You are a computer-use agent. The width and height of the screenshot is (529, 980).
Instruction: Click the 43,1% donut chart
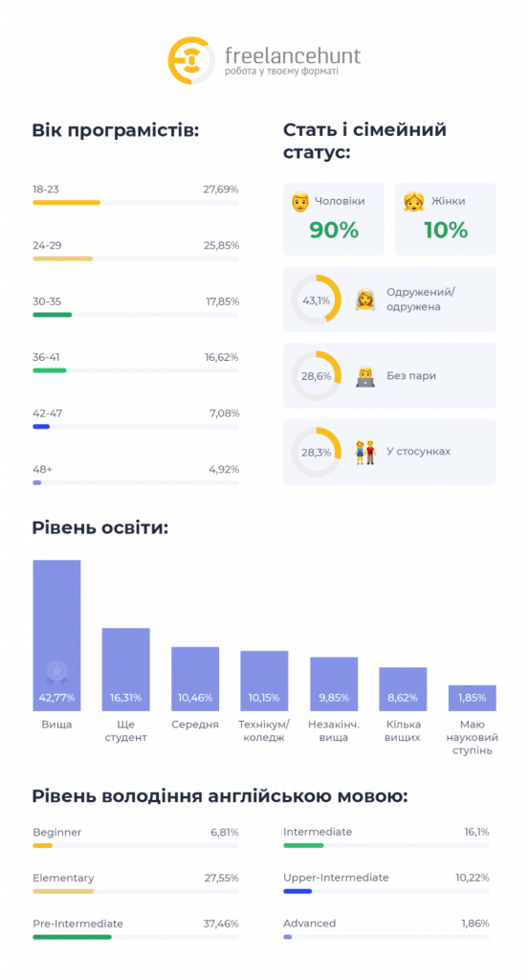coord(316,300)
